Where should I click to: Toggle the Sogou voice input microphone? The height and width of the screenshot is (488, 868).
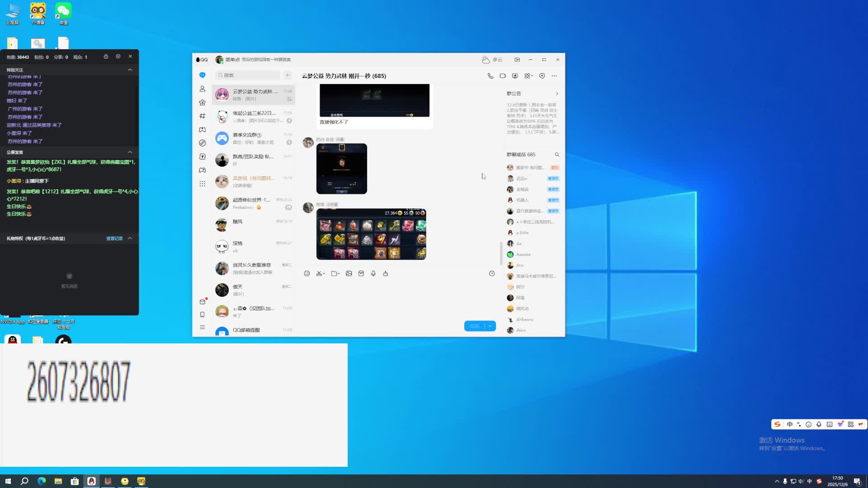tap(819, 424)
